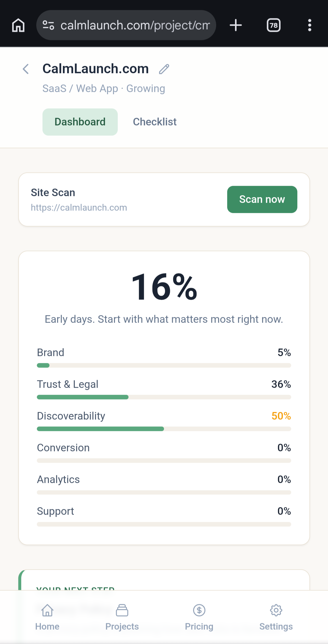328x644 pixels.
Task: Open site info icon in address bar
Action: pos(48,25)
